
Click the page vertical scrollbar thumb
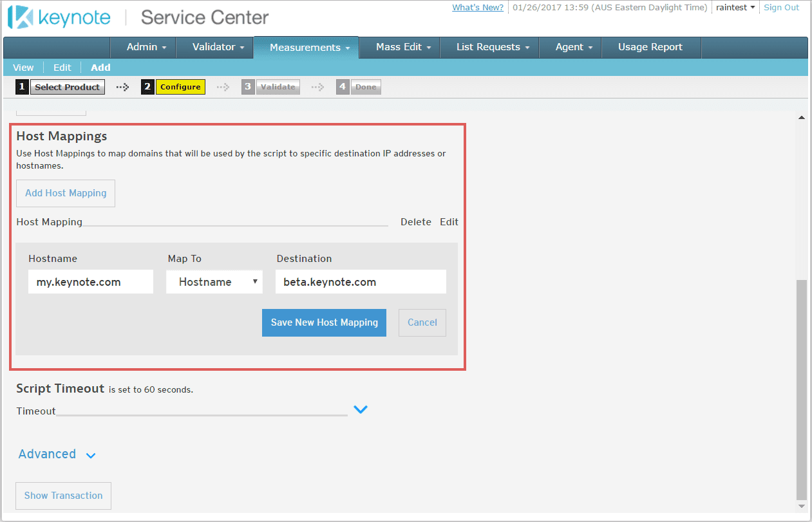(x=801, y=389)
